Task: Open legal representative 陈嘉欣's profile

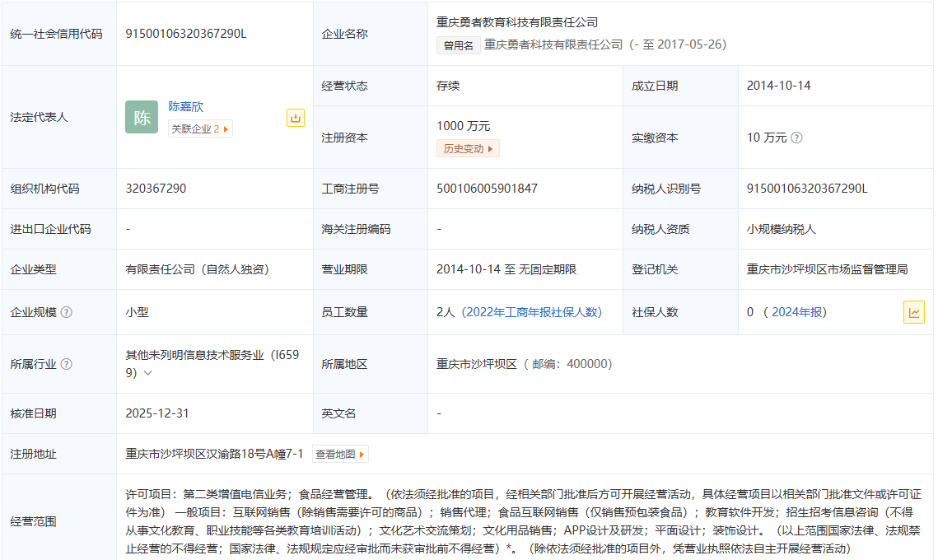Action: tap(186, 106)
